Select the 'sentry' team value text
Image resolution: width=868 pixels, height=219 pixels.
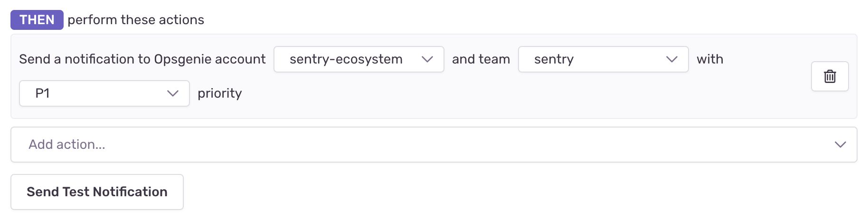554,59
